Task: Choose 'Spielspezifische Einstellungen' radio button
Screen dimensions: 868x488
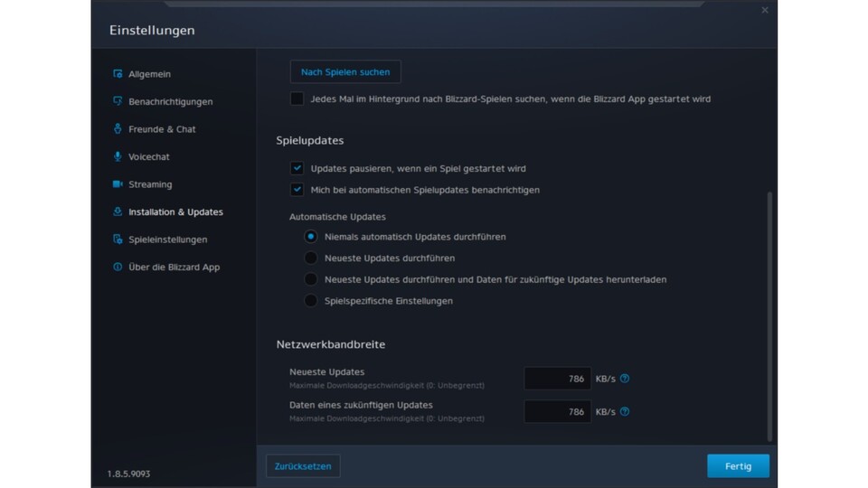Action: [x=311, y=301]
